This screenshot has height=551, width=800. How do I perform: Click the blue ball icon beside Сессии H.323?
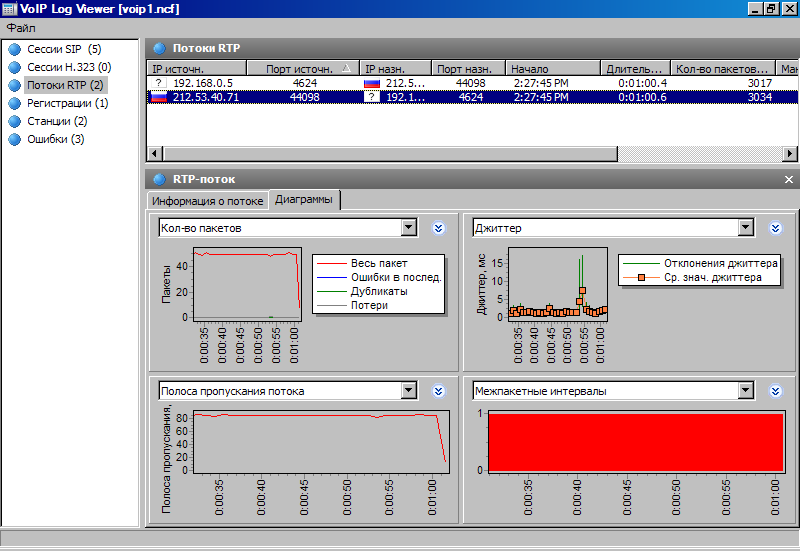(15, 67)
